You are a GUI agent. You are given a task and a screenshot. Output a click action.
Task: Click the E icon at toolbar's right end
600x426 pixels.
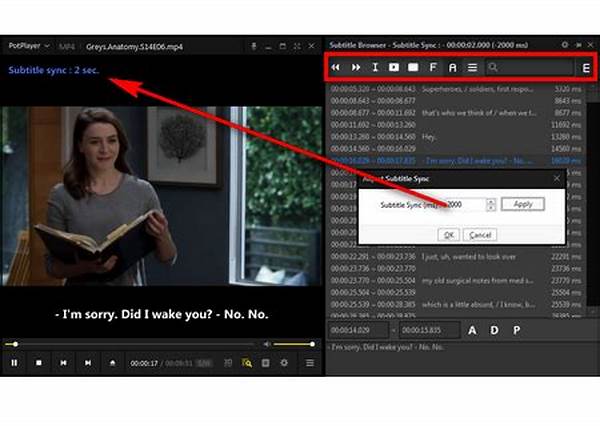pos(585,68)
